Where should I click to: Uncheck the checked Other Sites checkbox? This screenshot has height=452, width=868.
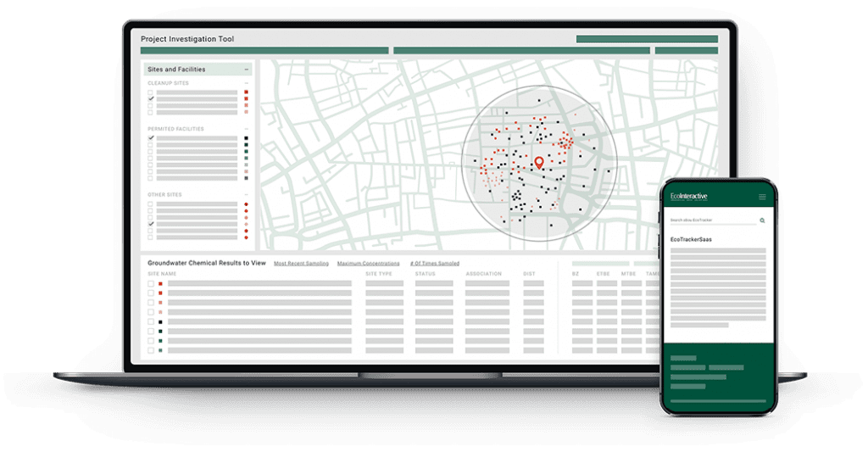coord(151,224)
